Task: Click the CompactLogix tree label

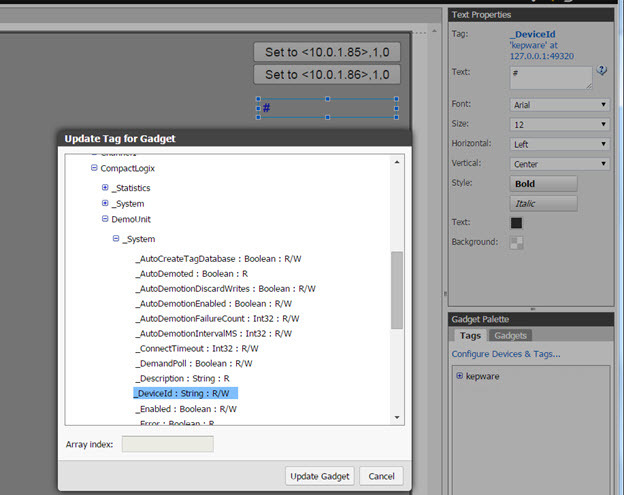Action: pyautogui.click(x=127, y=168)
